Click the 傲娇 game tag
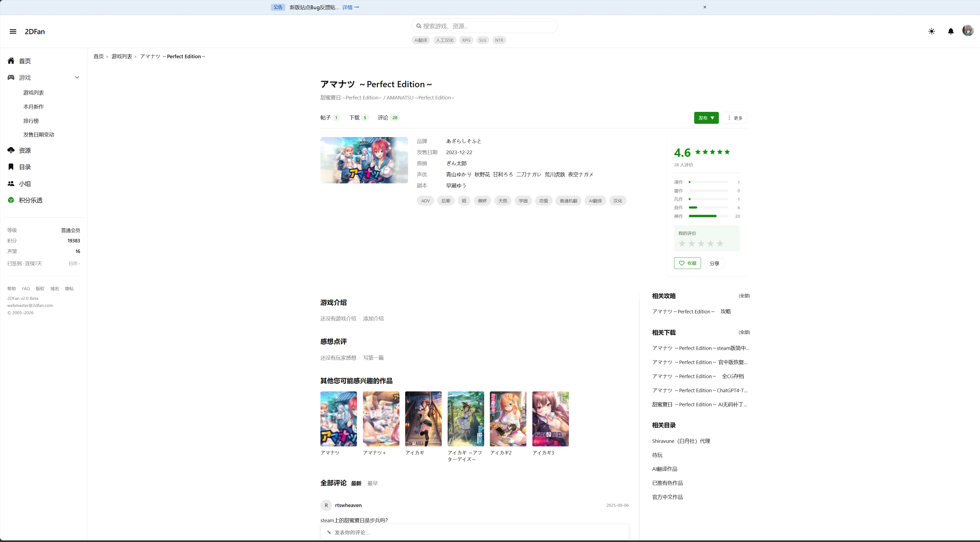The image size is (980, 542). pos(482,201)
